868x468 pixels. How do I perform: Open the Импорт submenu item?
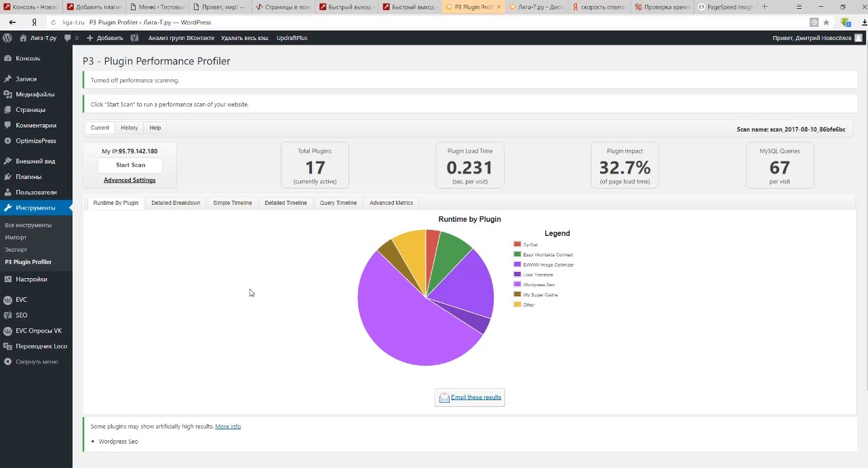16,237
